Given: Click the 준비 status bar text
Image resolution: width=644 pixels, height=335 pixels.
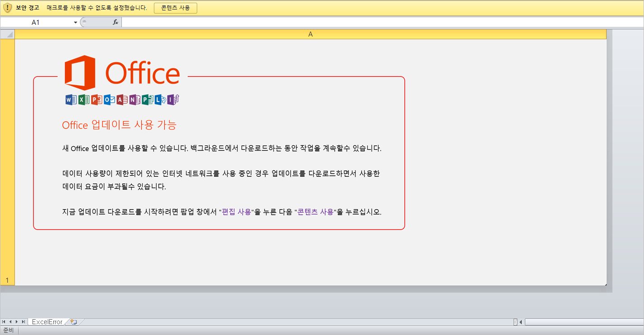Looking at the screenshot, I should 9,330.
